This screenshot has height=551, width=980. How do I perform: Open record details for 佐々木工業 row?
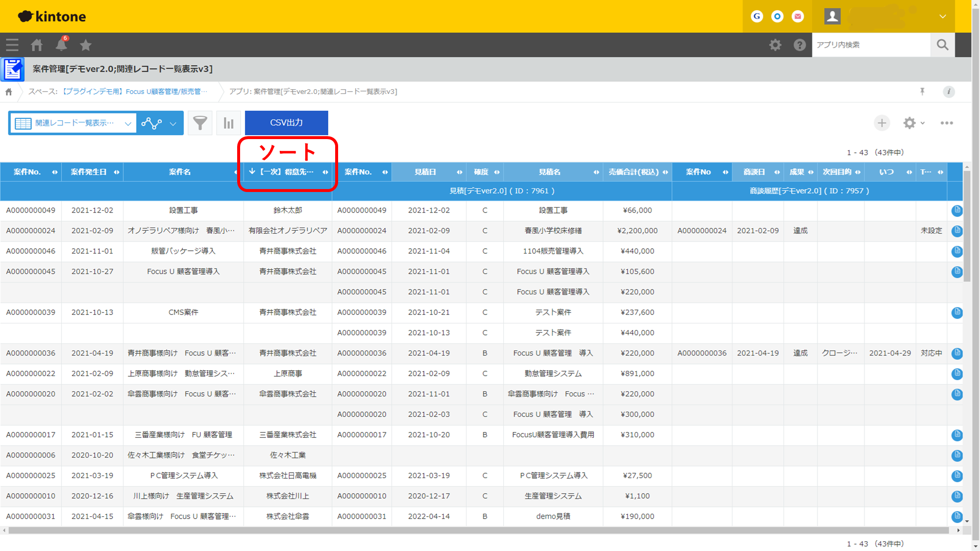tap(957, 455)
